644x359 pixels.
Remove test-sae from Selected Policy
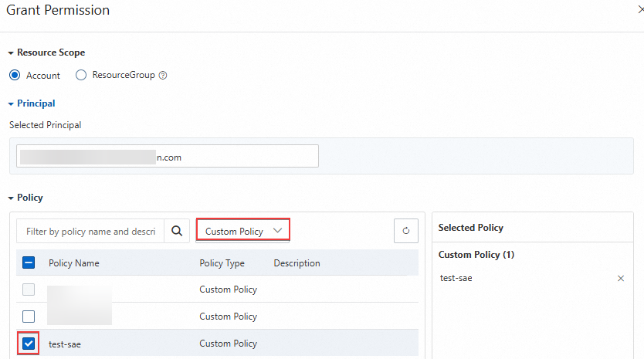click(621, 278)
